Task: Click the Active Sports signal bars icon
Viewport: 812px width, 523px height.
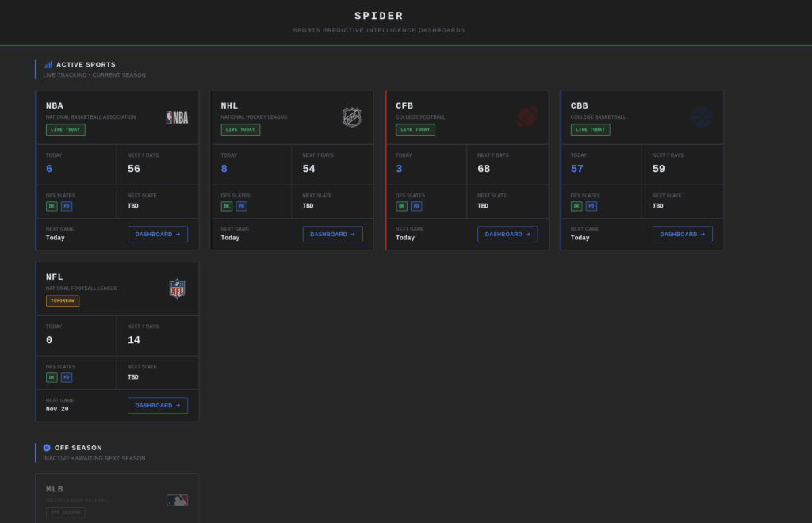Action: tap(48, 64)
